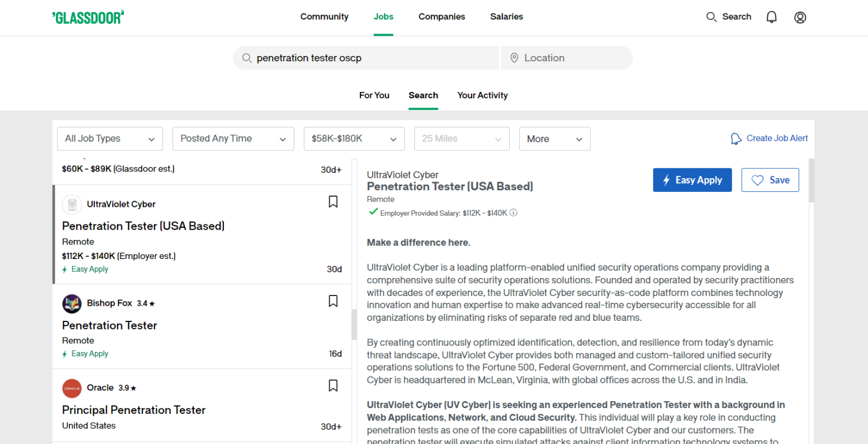Click the "United States" location under Oracle

click(x=89, y=425)
